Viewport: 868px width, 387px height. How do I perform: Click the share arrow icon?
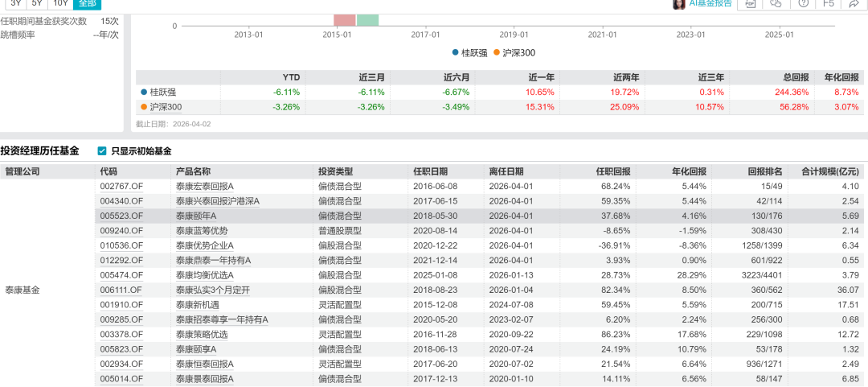(854, 3)
